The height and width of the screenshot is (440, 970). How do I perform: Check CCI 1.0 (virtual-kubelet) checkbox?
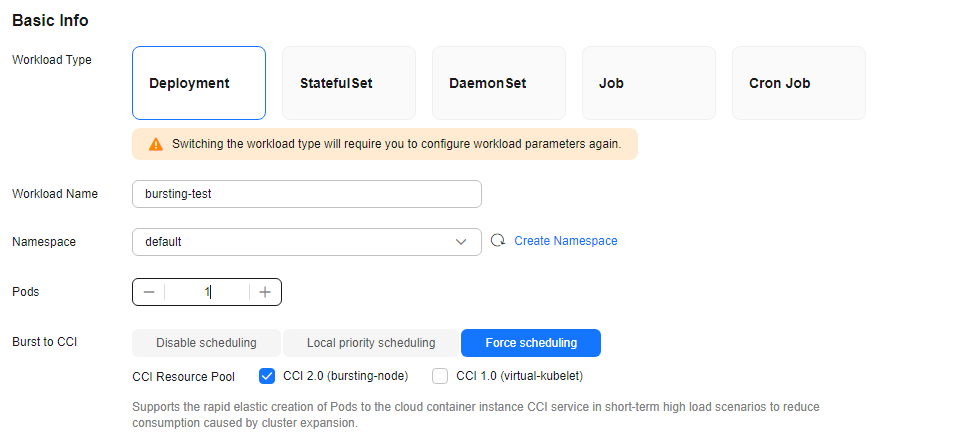click(x=440, y=376)
